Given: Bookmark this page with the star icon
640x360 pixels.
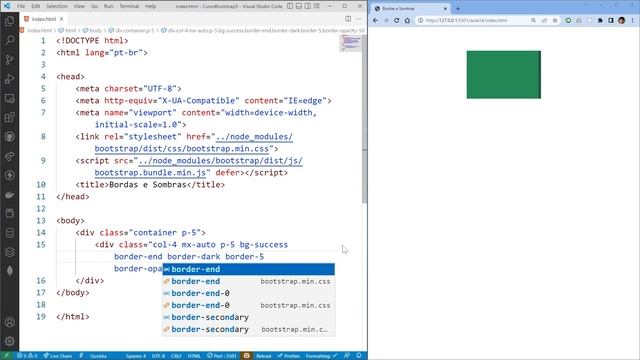Looking at the screenshot, I should coord(555,20).
